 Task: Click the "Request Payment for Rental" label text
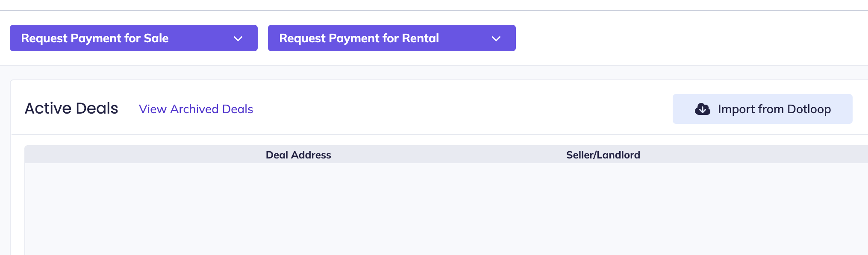tap(359, 38)
